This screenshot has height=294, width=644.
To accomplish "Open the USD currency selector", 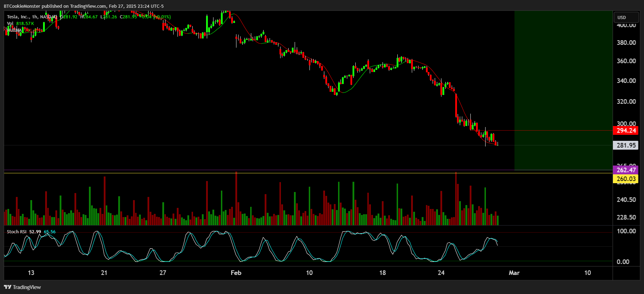I will [626, 17].
